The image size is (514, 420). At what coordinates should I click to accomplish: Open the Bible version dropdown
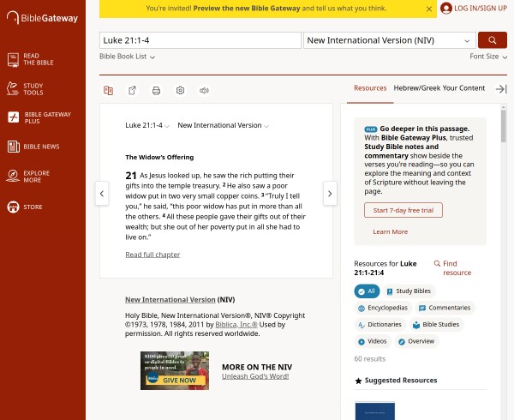390,40
